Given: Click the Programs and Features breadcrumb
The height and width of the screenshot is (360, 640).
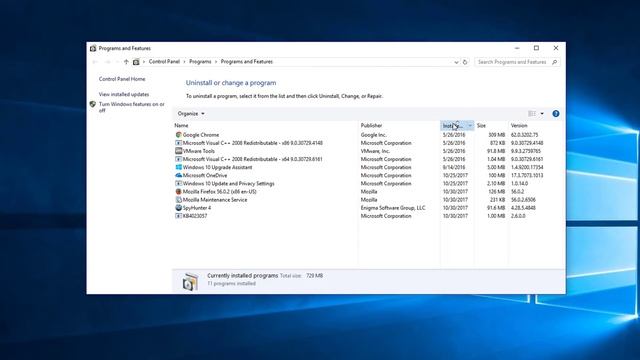Looking at the screenshot, I should (x=247, y=62).
